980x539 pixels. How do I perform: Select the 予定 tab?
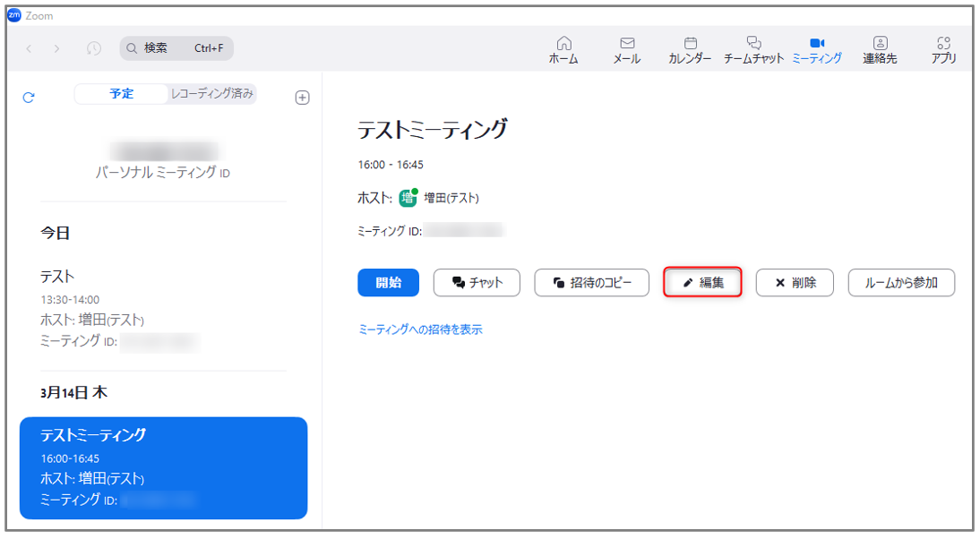click(x=121, y=94)
